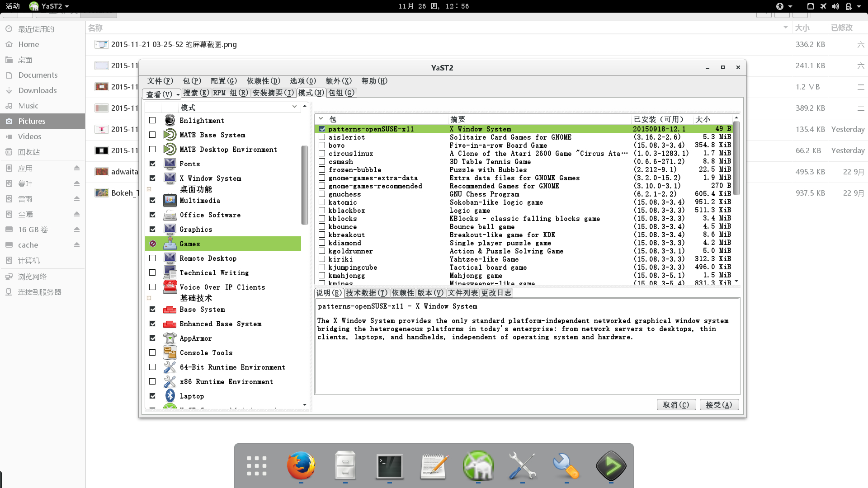Collapse the 桌面功能 pattern group

149,189
